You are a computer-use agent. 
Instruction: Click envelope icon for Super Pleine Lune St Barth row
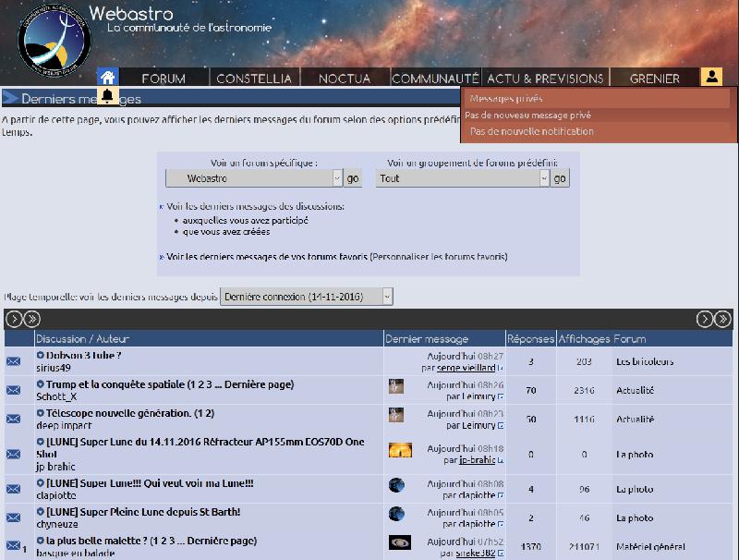coord(13,517)
